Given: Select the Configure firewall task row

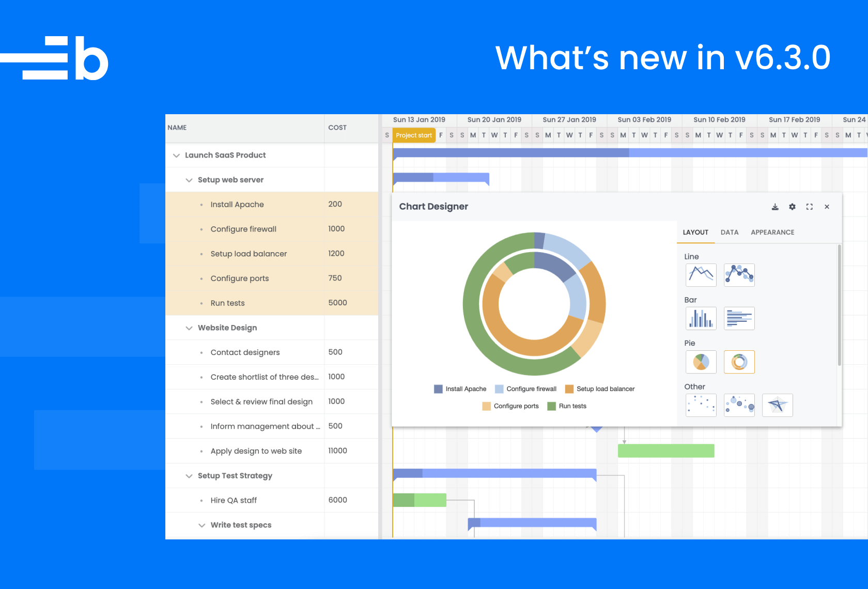Looking at the screenshot, I should click(x=272, y=229).
